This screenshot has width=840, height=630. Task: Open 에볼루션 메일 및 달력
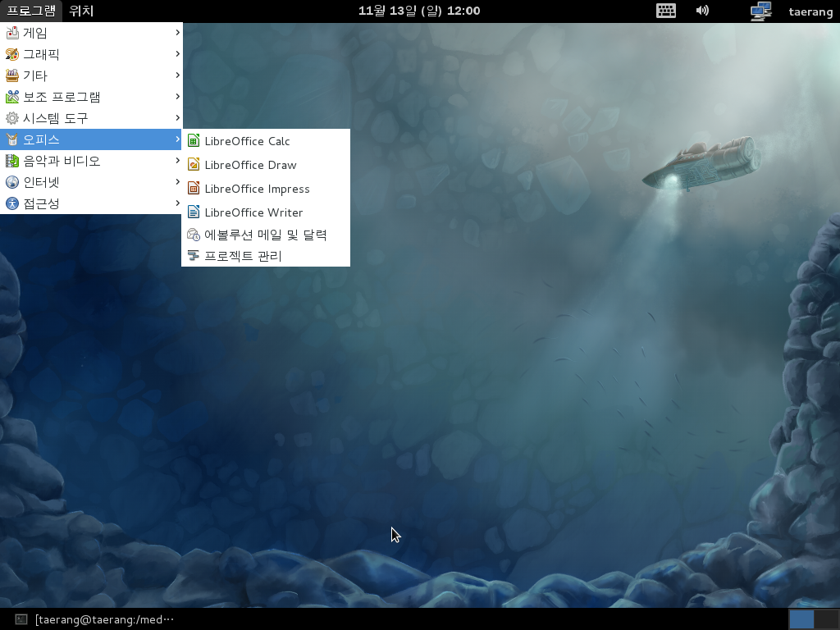(266, 235)
